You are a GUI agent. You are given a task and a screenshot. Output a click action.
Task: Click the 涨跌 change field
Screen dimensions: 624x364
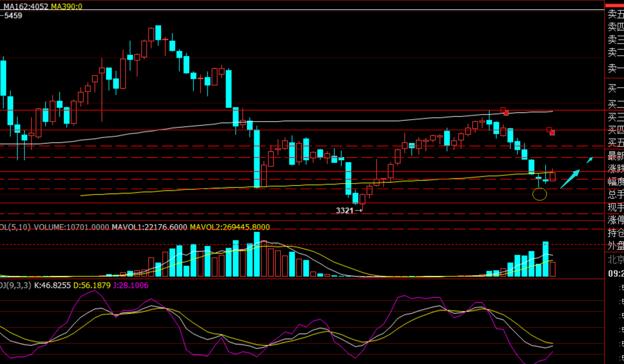[x=615, y=168]
